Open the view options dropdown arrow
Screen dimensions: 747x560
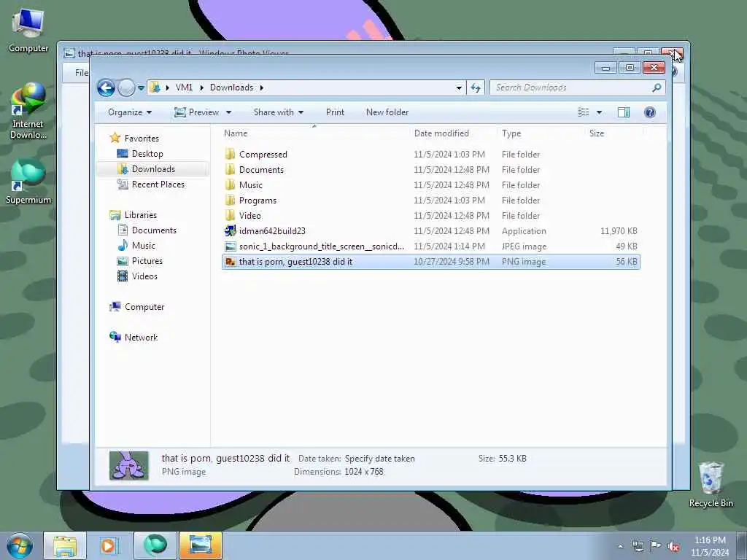(x=600, y=112)
